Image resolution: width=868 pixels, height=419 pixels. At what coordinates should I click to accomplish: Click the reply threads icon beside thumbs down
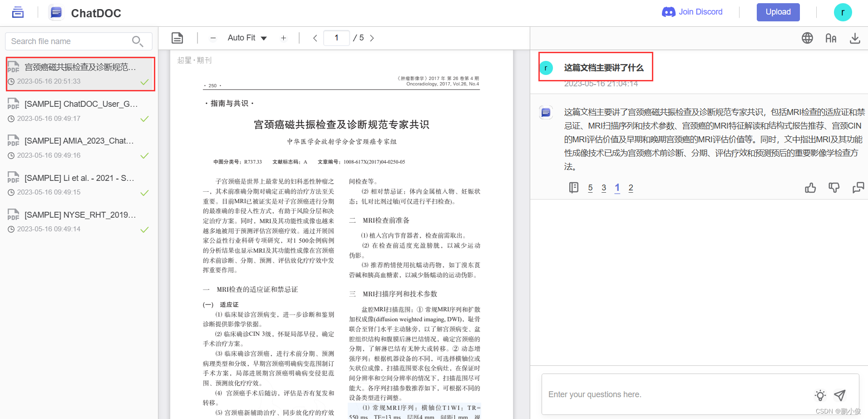click(858, 188)
